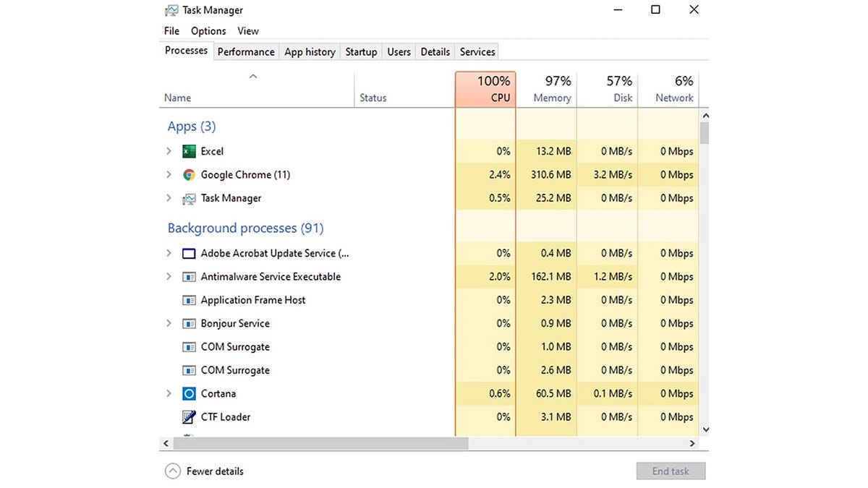Switch to the Performance tab
This screenshot has width=868, height=488.
point(246,51)
